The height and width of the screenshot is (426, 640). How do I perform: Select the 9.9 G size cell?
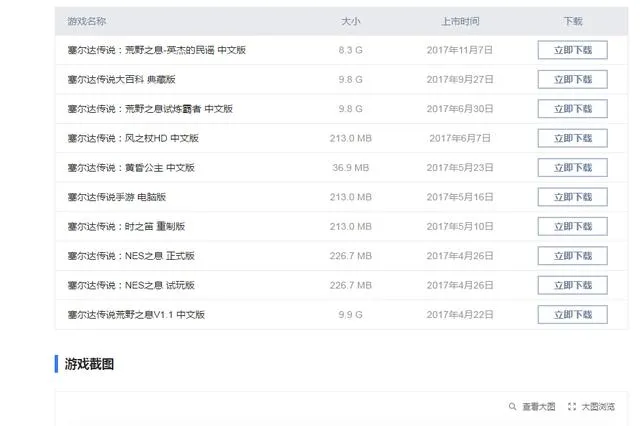point(351,314)
